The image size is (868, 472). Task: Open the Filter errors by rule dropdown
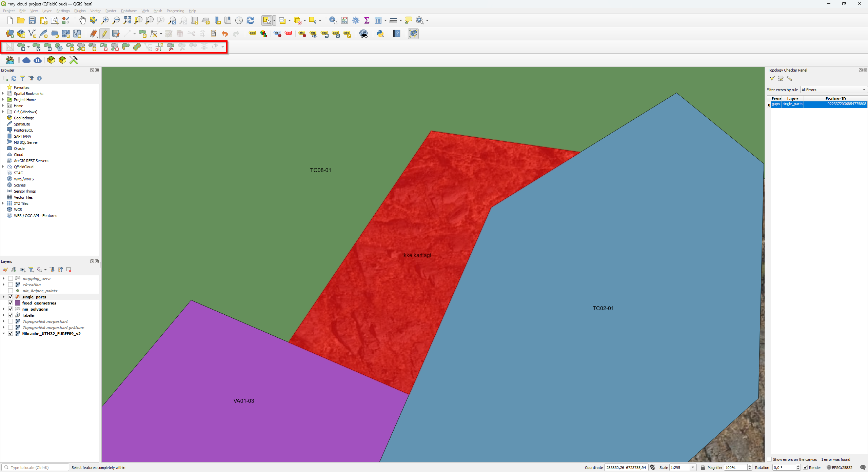tap(833, 90)
